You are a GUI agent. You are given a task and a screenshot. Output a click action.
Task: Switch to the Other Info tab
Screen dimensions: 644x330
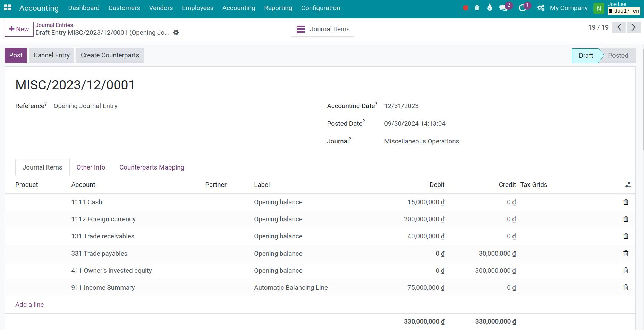pyautogui.click(x=91, y=167)
